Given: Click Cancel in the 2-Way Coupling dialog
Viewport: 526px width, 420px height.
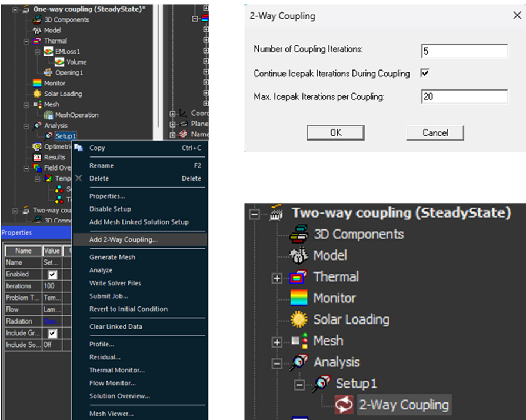Looking at the screenshot, I should pos(435,133).
